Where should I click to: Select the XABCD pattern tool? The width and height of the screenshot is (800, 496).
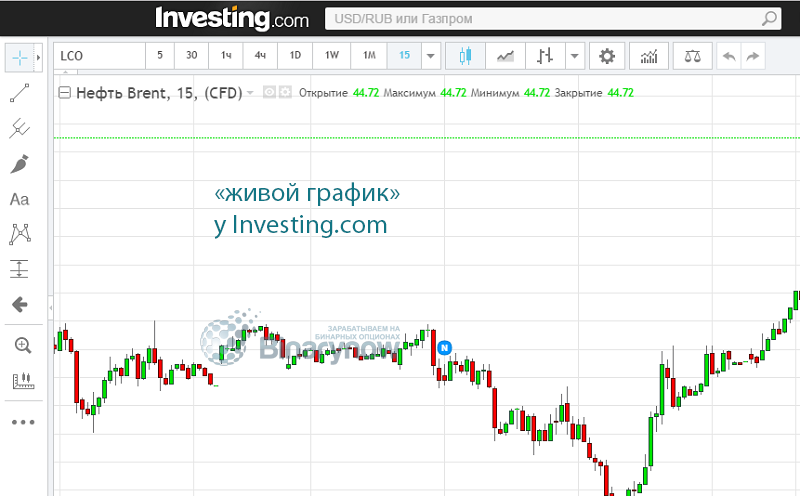click(x=20, y=234)
